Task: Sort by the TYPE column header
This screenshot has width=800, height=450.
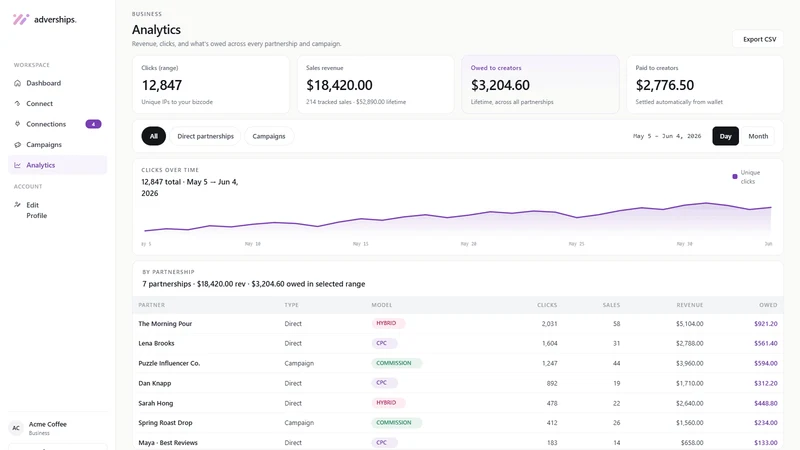Action: tap(291, 305)
